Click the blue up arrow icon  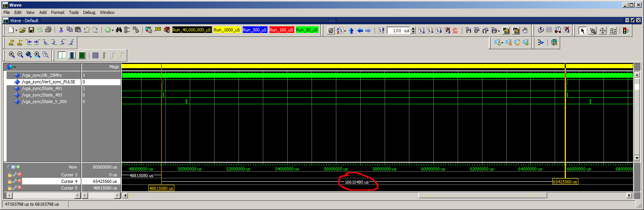point(351,31)
